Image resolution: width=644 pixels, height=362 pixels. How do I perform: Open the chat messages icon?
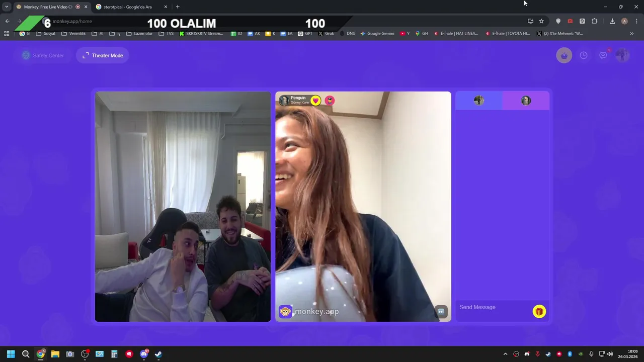(x=603, y=55)
